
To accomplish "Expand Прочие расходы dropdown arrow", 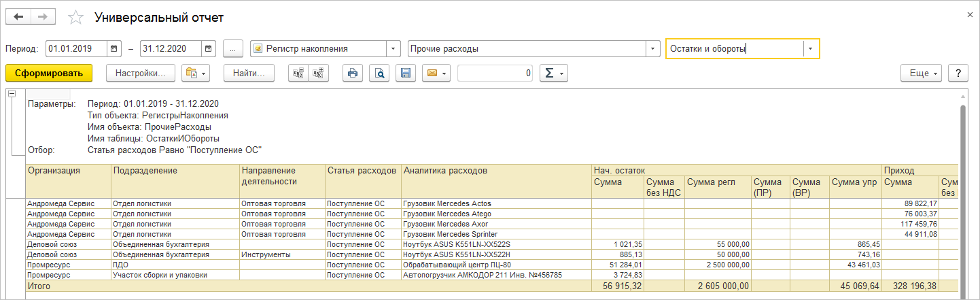I will [x=653, y=49].
